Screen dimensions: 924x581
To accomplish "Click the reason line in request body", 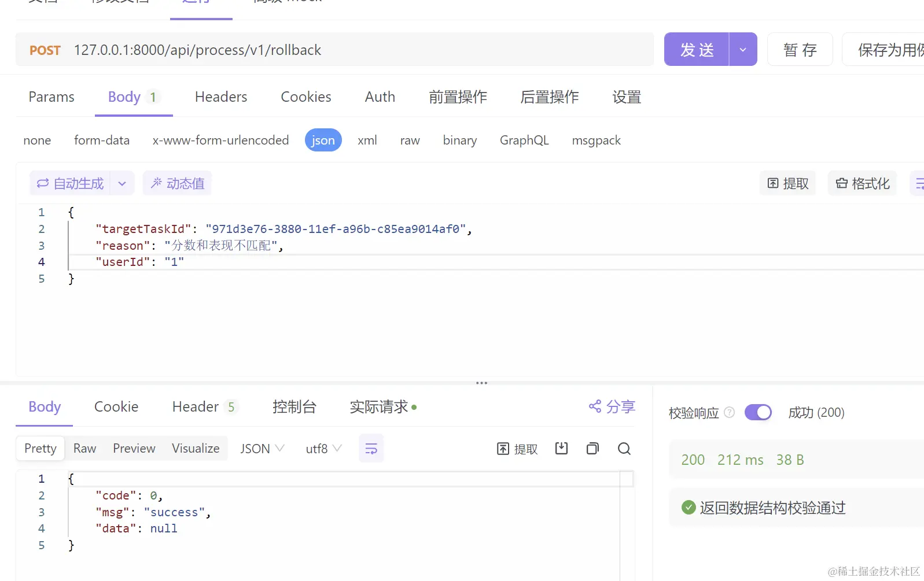I will 189,246.
